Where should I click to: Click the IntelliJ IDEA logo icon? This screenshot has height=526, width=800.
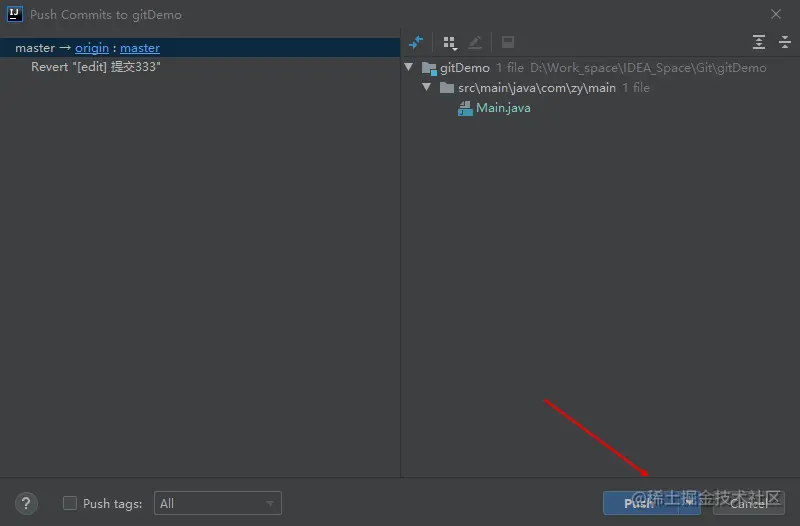14,14
